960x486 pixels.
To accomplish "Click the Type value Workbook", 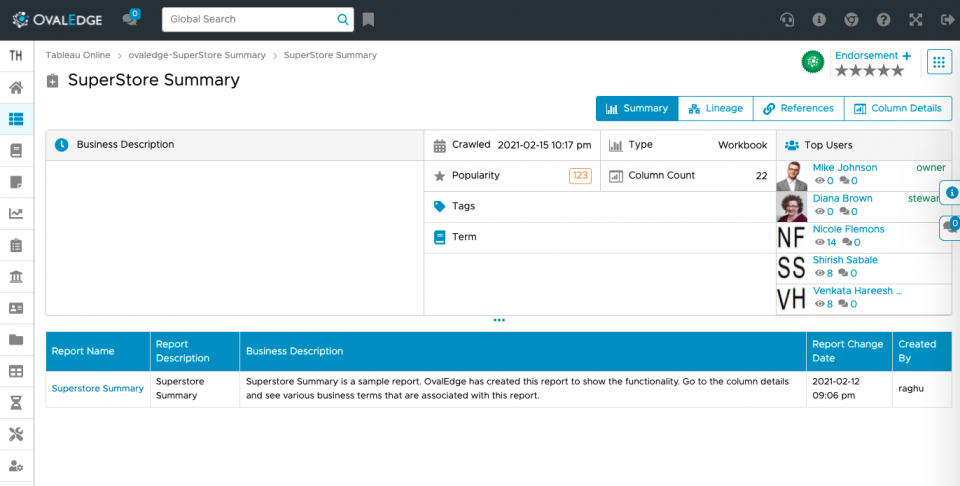I will pos(742,145).
